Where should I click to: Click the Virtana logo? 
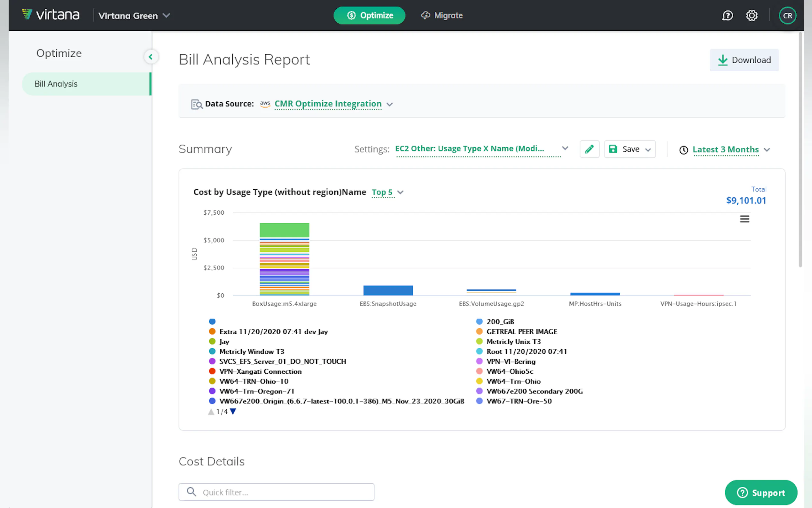[x=51, y=15]
